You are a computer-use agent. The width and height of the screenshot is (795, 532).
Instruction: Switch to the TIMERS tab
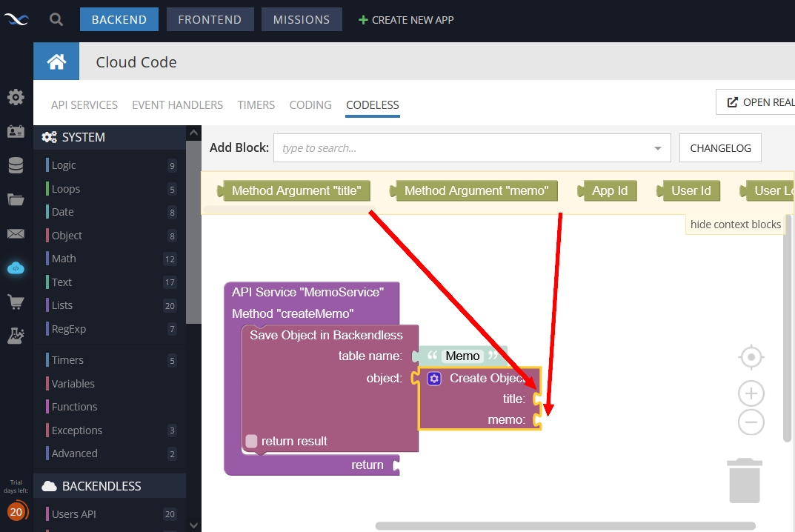[256, 105]
